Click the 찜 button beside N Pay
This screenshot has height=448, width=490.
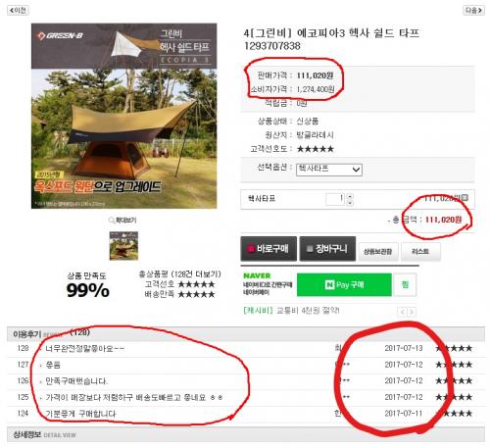pos(405,284)
